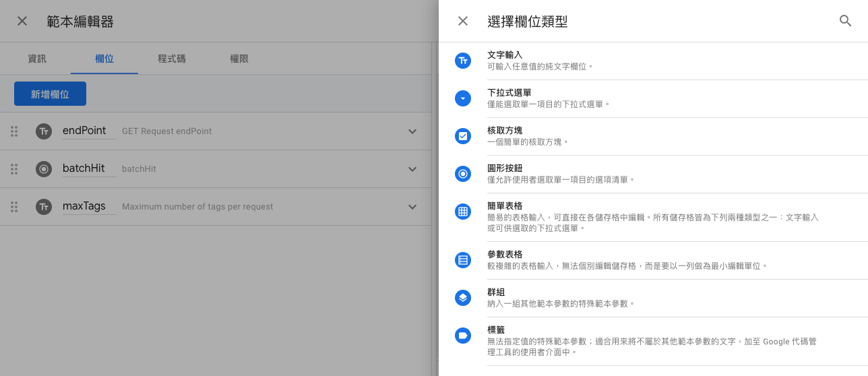Click the 納入一組其他範本參數 description
This screenshot has width=868, height=376.
click(x=561, y=304)
